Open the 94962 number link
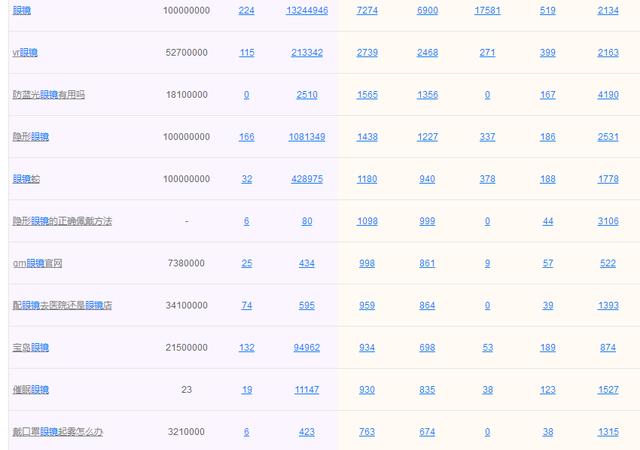Screen dimensions: 640x450 307,348
